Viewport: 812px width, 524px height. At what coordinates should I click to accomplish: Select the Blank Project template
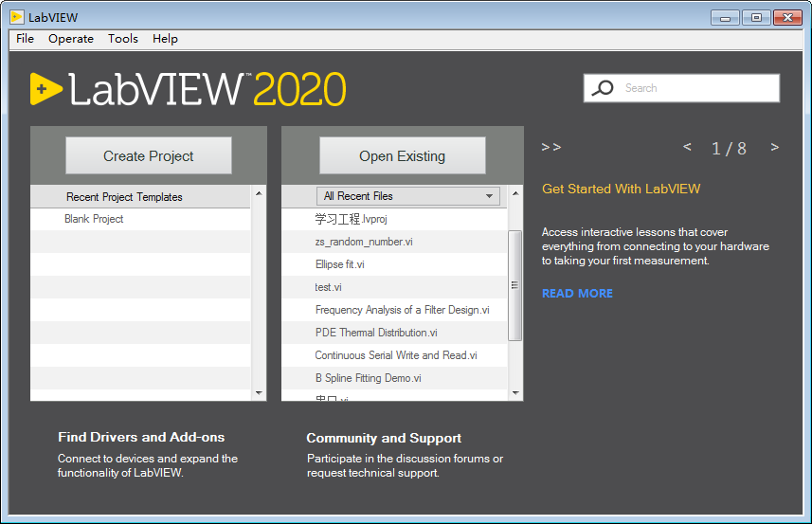point(140,219)
